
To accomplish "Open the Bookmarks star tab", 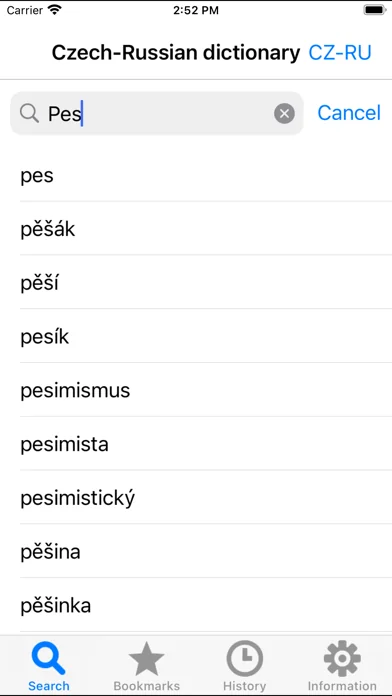I will coord(147,666).
